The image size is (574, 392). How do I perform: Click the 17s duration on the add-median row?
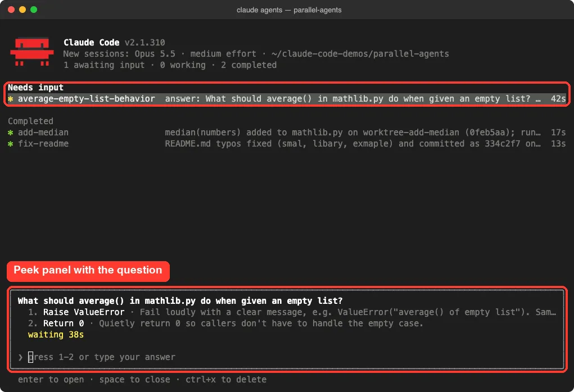pos(558,133)
